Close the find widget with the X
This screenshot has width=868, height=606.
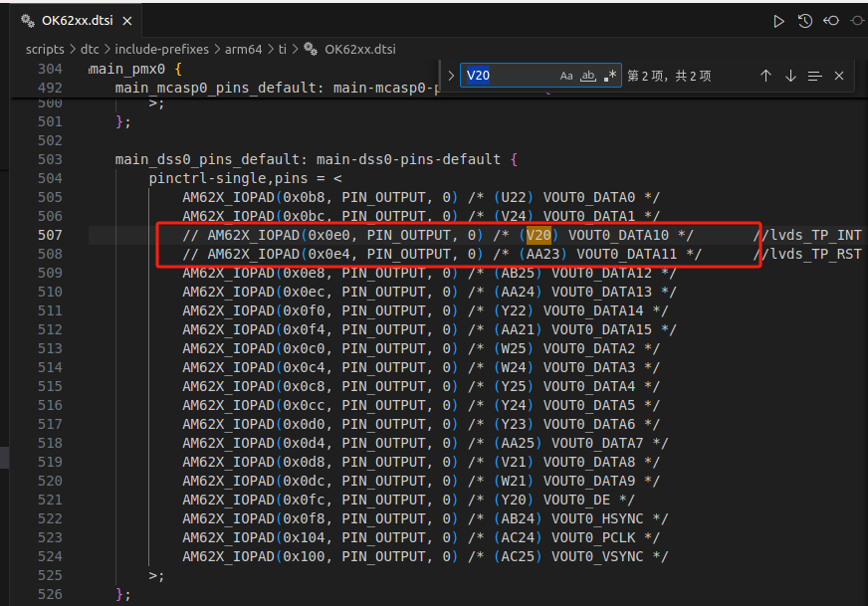tap(838, 75)
